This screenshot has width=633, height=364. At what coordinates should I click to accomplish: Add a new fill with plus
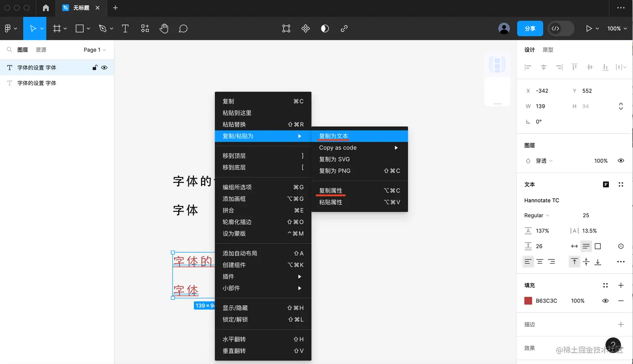point(621,285)
